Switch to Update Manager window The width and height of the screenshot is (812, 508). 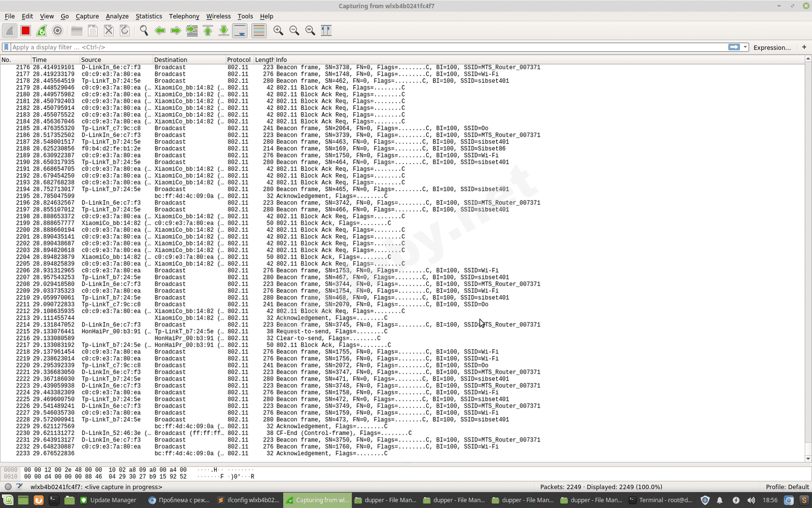point(109,500)
